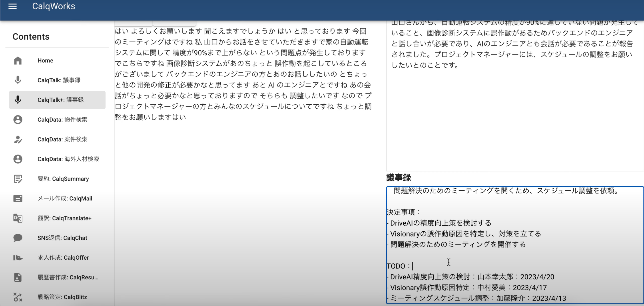Click the 案件検索 person-edit icon

18,140
